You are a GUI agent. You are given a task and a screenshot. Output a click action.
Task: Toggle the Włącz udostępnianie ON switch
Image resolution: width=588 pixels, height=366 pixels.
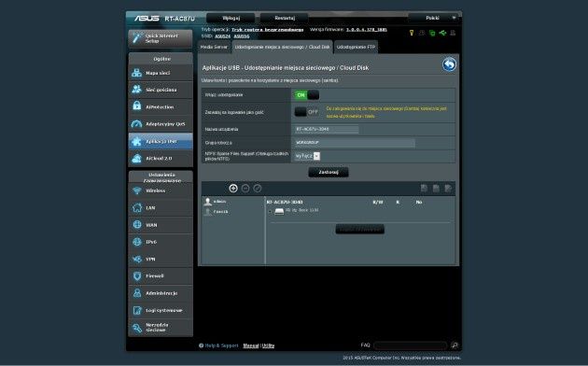coord(307,95)
